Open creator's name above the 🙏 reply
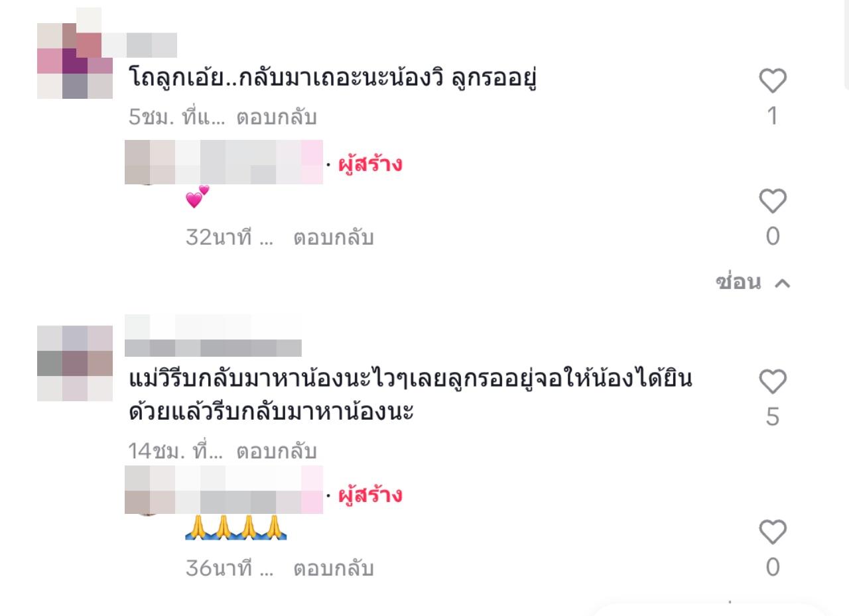Viewport: 849px width, 616px height. coord(224,490)
